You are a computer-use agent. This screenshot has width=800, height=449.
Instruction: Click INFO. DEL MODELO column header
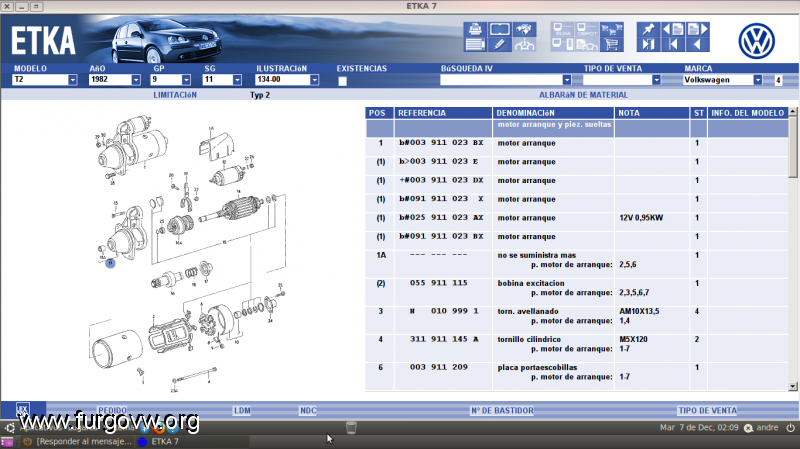[747, 113]
